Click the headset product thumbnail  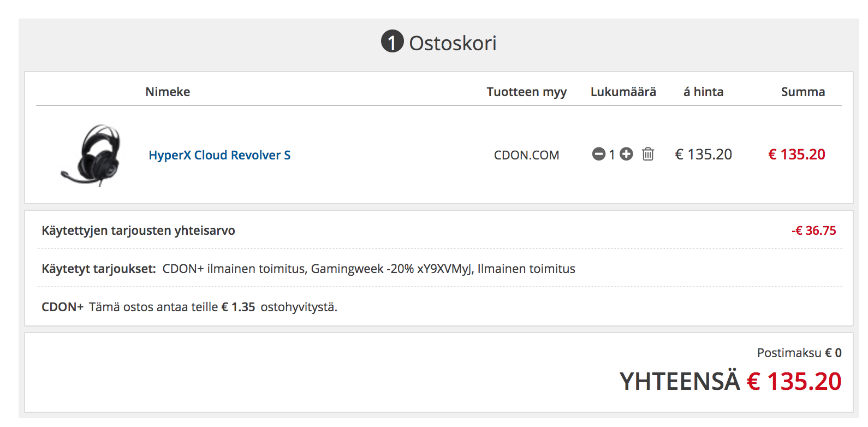click(x=91, y=155)
